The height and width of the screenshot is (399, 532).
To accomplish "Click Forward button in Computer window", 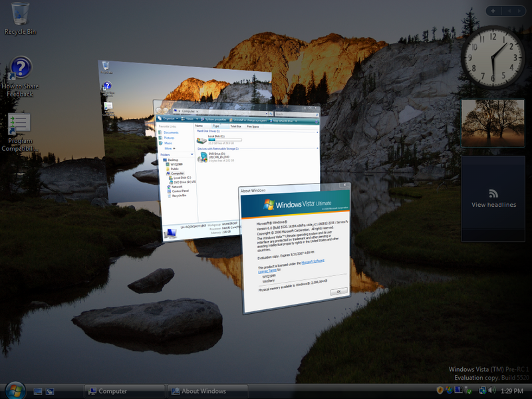I will (x=166, y=110).
